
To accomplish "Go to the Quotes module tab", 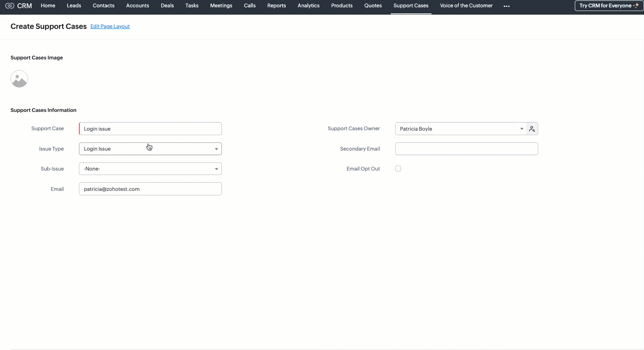I will pyautogui.click(x=373, y=6).
